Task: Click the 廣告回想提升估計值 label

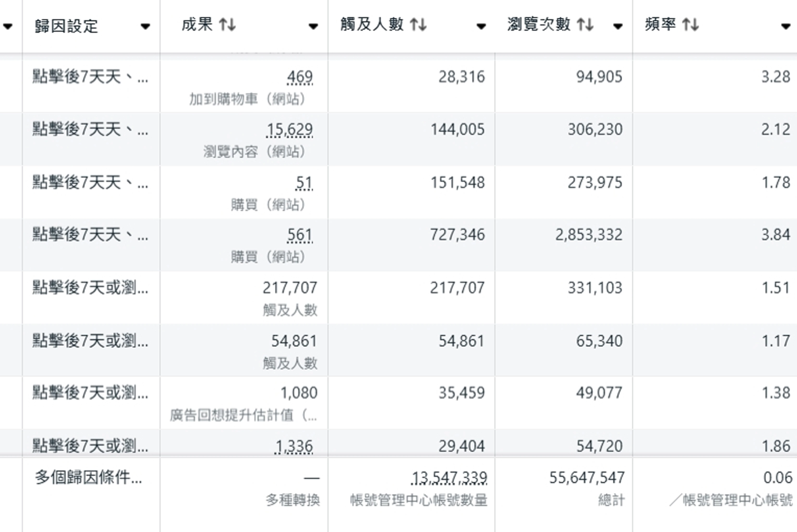Action: (x=243, y=415)
